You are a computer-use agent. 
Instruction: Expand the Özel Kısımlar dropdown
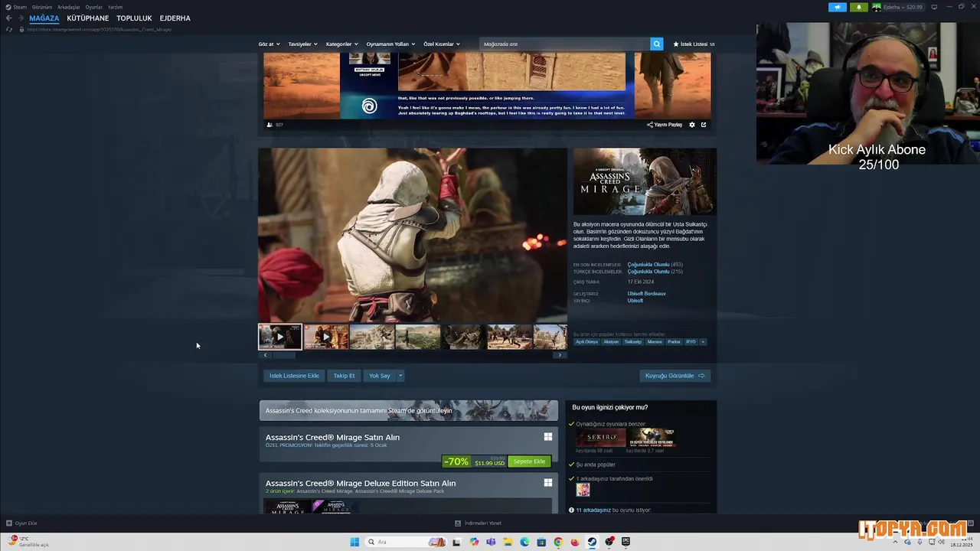(x=442, y=44)
